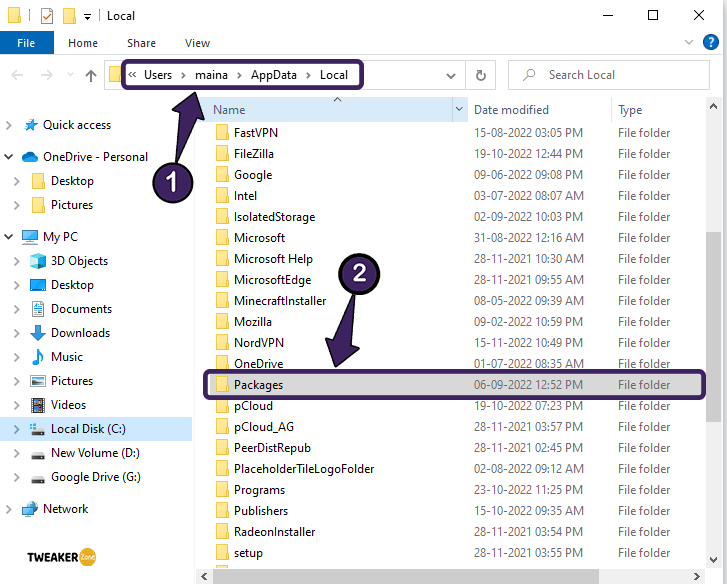Screen dimensions: 727x584
Task: Click the horizontal scrollbar right arrow
Action: click(696, 576)
